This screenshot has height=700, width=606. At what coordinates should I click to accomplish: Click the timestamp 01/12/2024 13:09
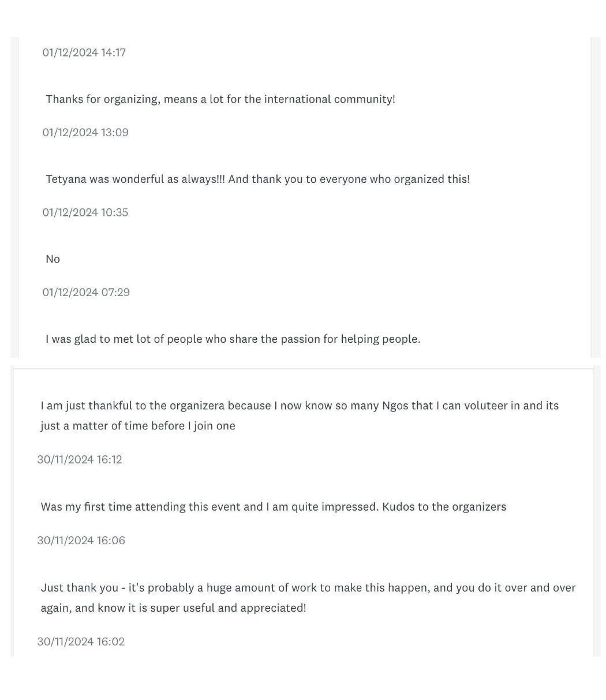pyautogui.click(x=85, y=132)
